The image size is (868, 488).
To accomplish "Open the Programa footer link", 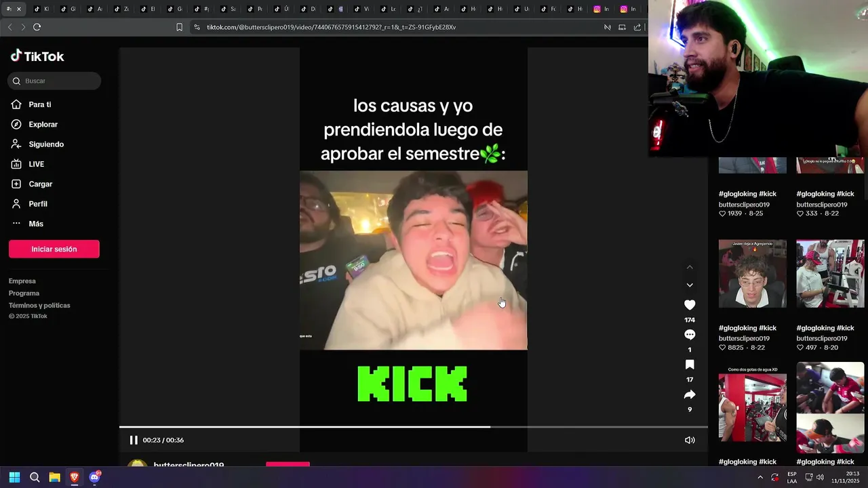I will [24, 293].
